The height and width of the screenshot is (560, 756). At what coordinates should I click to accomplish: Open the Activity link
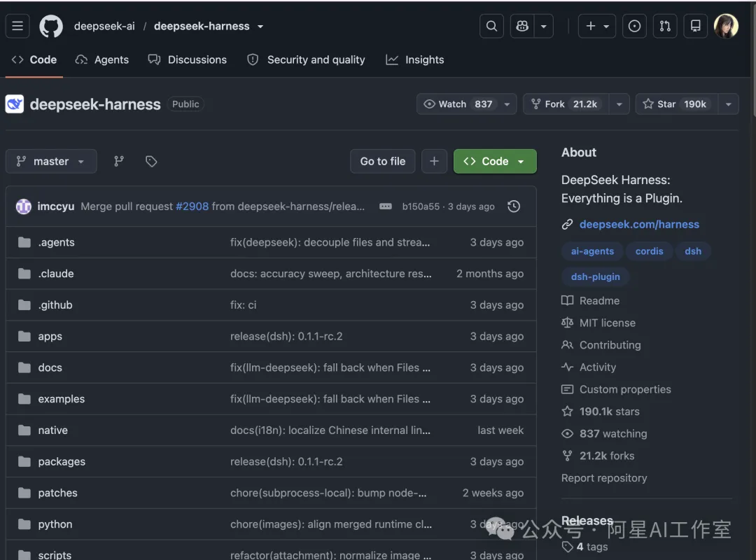589,367
